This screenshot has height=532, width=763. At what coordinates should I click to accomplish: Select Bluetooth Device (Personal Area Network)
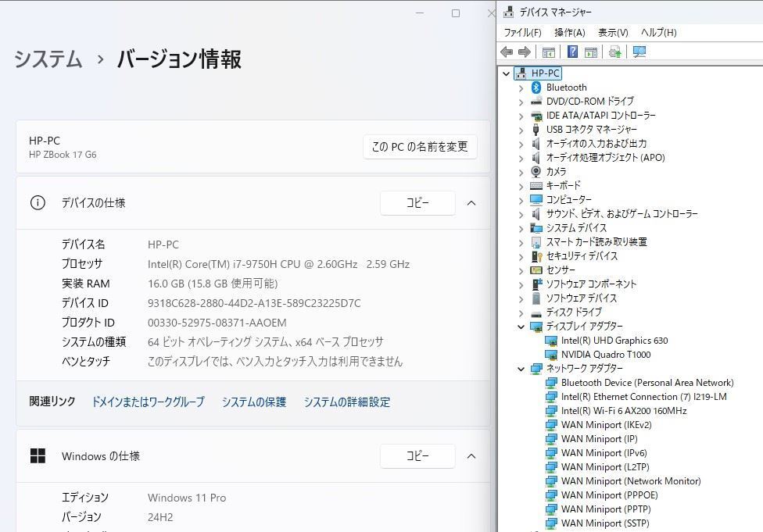click(x=647, y=383)
